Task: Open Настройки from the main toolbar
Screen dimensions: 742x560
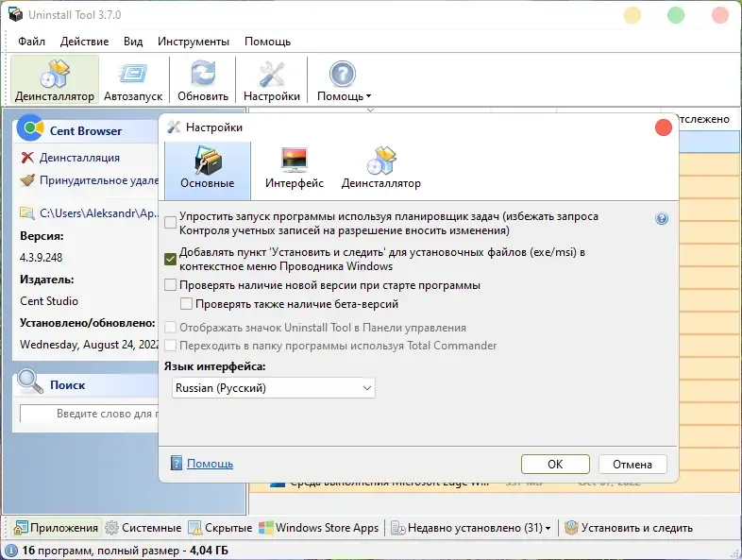Action: point(272,80)
